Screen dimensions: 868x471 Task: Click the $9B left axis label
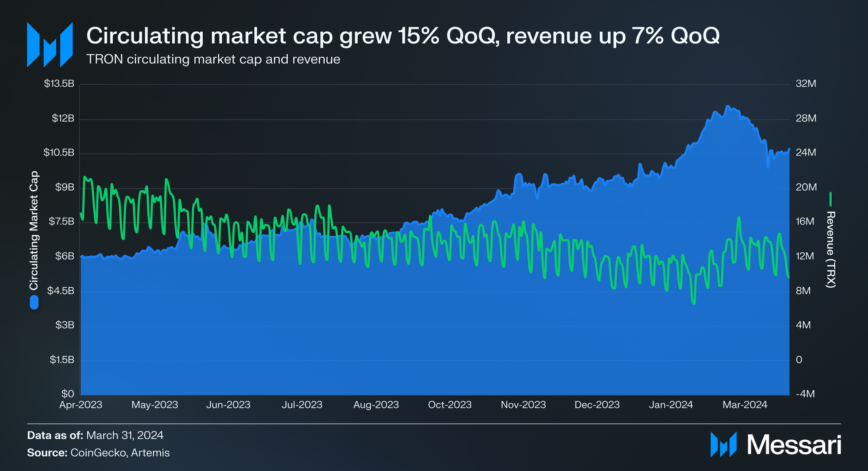(x=65, y=187)
